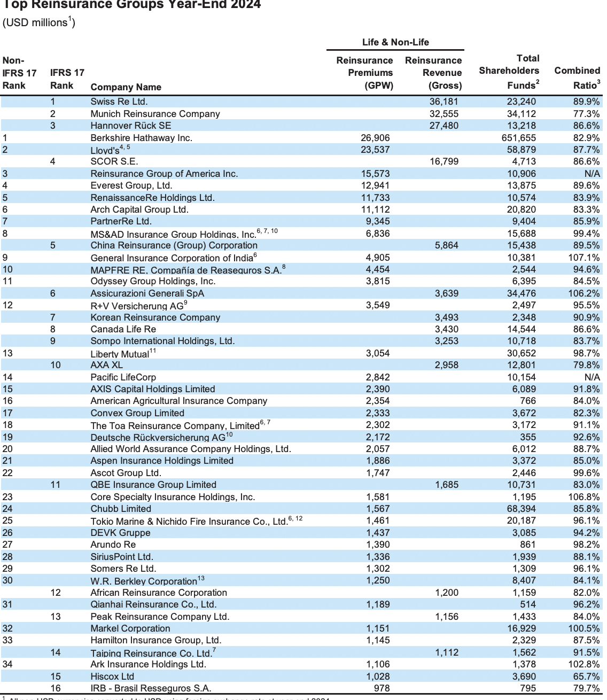The width and height of the screenshot is (607, 700).
Task: Select MAPFRE RE company name
Action: 186,270
